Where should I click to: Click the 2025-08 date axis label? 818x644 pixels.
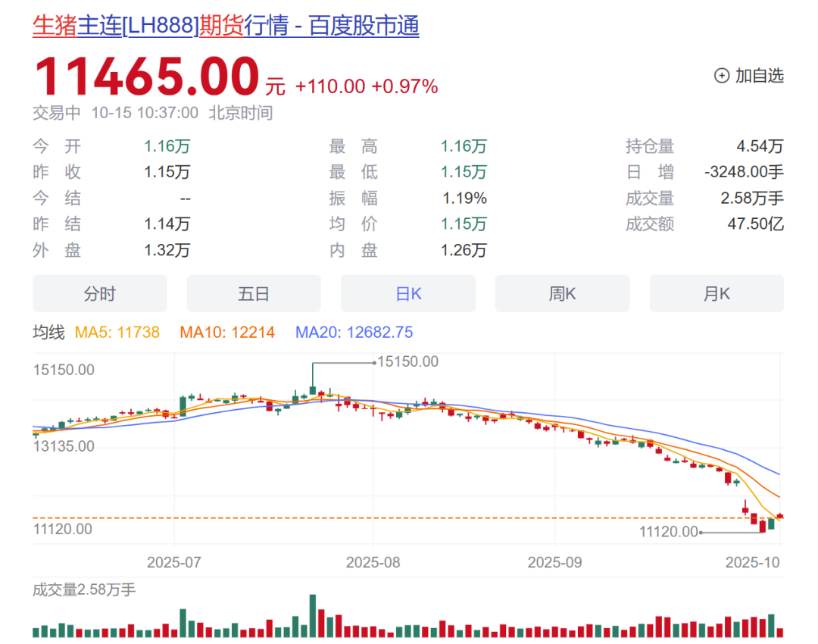[x=373, y=563]
